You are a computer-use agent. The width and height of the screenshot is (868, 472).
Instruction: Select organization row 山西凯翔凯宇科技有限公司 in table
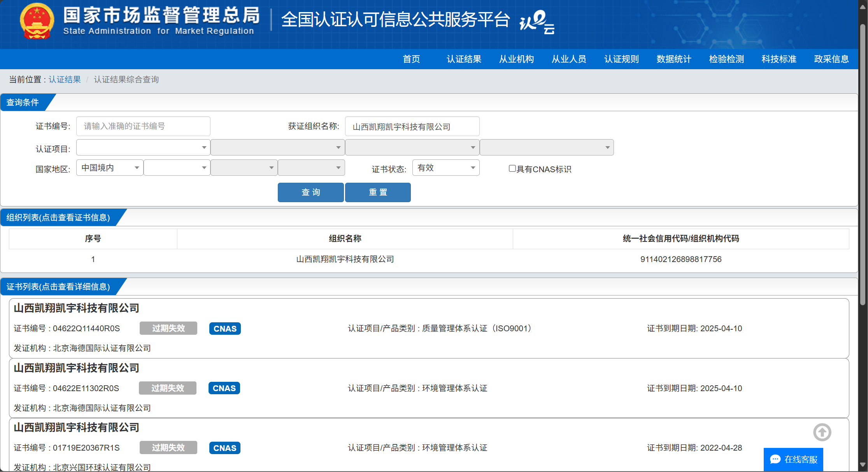(429, 259)
